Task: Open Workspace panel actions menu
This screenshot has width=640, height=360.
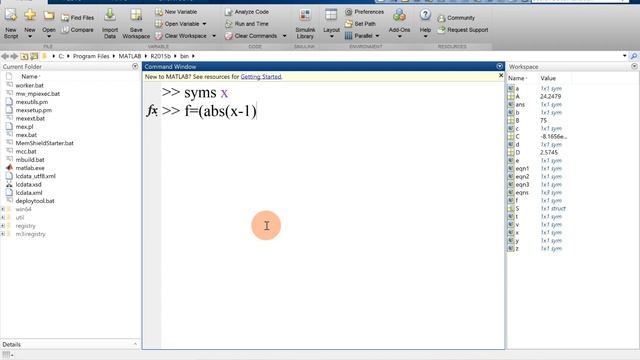Action: [634, 66]
